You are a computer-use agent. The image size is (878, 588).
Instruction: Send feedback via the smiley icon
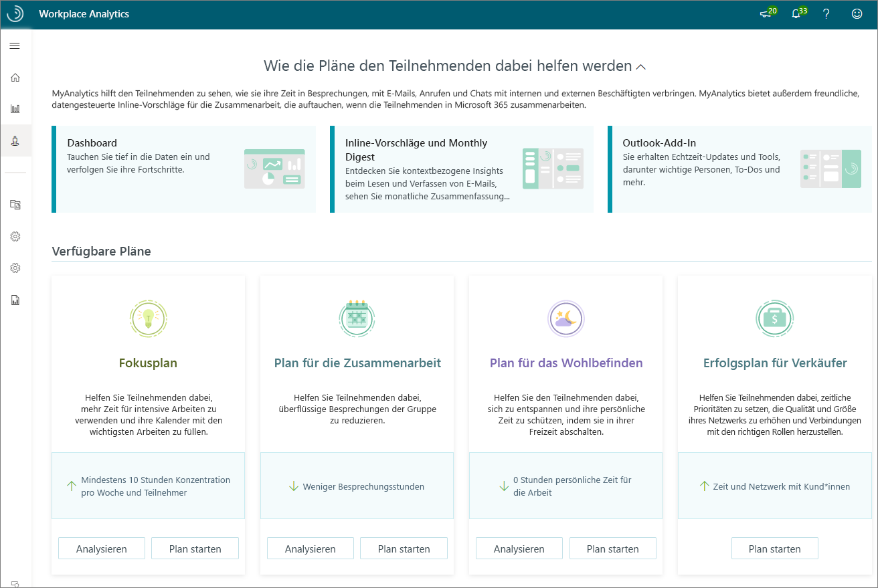(x=857, y=13)
